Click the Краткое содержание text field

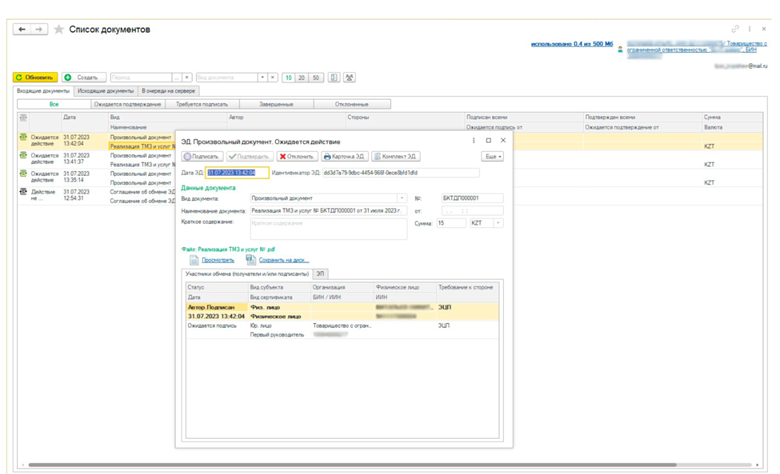(327, 228)
